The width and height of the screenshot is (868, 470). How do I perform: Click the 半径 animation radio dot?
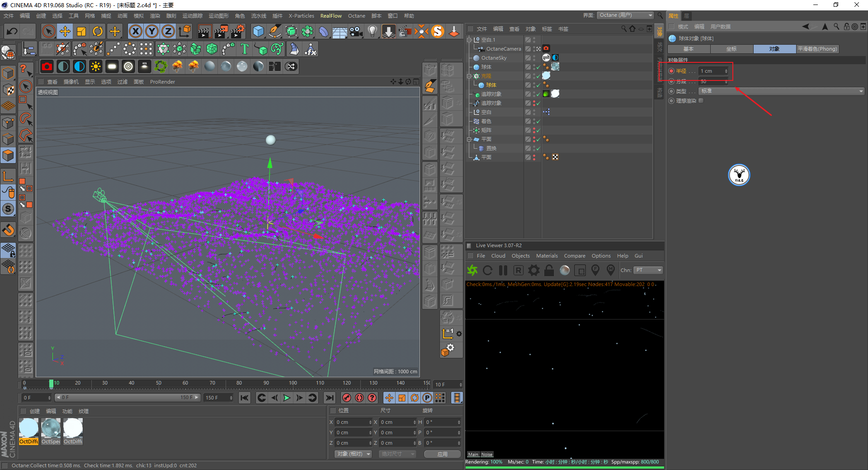[671, 71]
